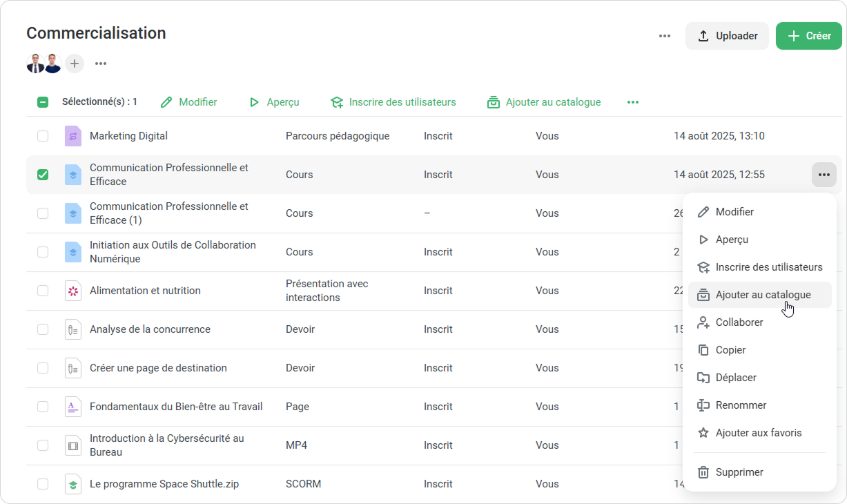This screenshot has width=847, height=504.
Task: Click the first user avatar thumbnail
Action: coord(35,64)
